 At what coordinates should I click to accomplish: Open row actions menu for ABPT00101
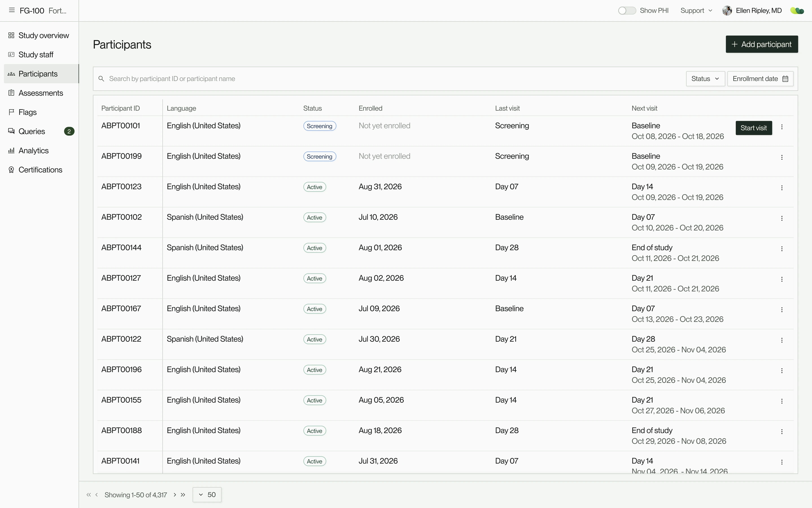pos(782,127)
